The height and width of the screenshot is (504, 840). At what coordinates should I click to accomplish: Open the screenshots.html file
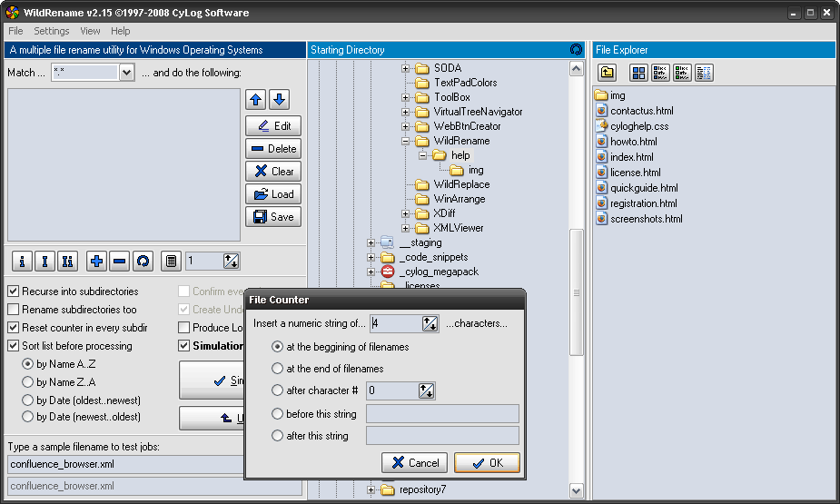[x=646, y=219]
